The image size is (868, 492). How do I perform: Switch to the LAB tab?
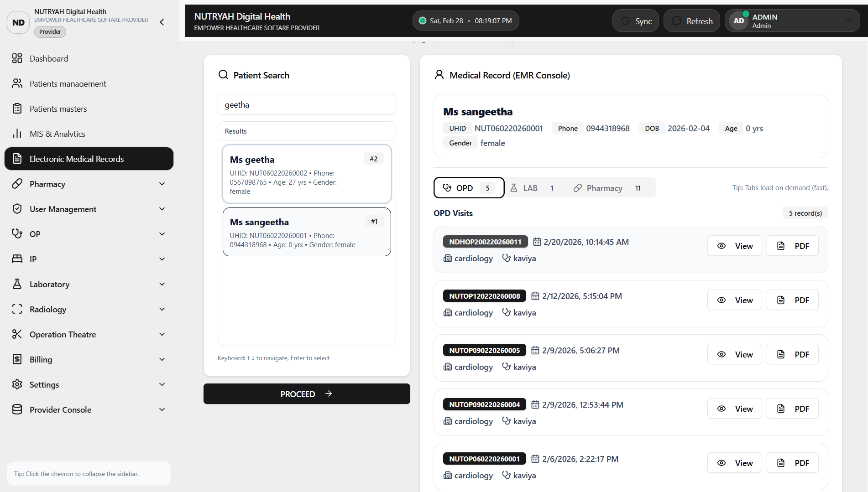[532, 187]
